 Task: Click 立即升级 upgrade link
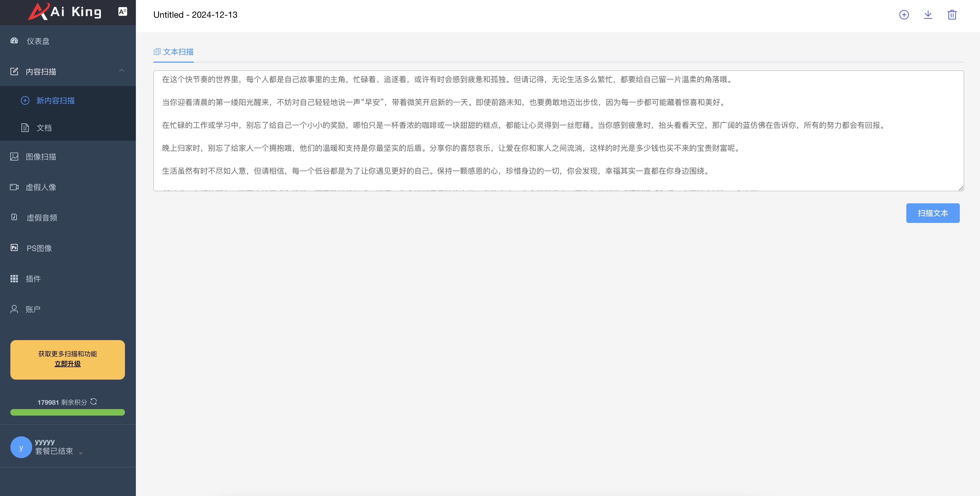point(67,364)
